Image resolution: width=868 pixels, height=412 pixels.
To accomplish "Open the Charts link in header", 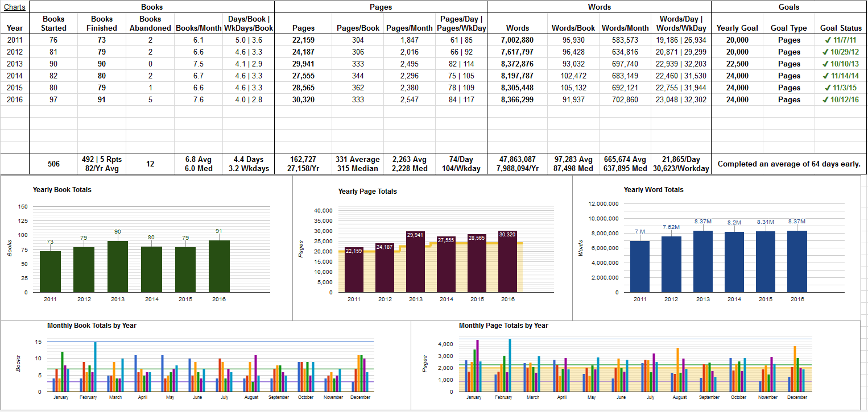I will pyautogui.click(x=15, y=7).
